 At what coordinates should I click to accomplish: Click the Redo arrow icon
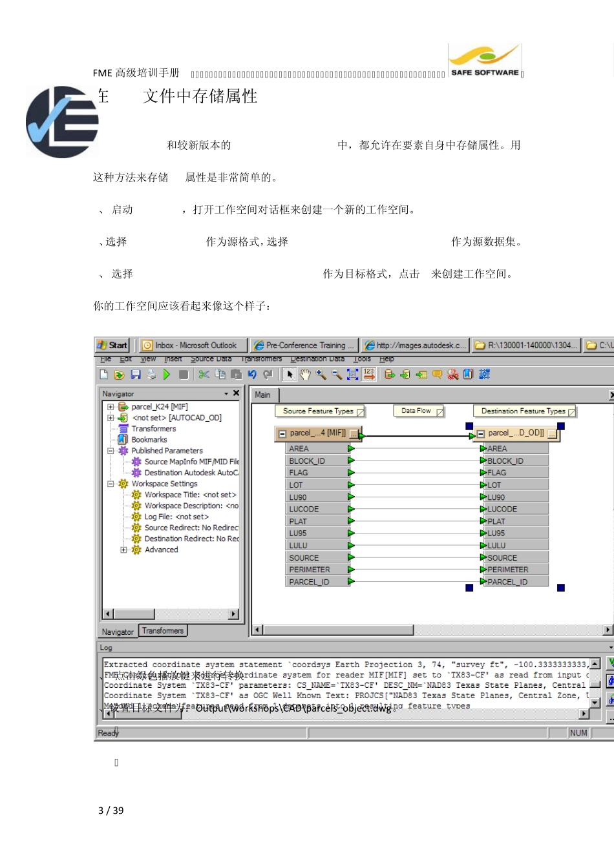click(x=268, y=375)
